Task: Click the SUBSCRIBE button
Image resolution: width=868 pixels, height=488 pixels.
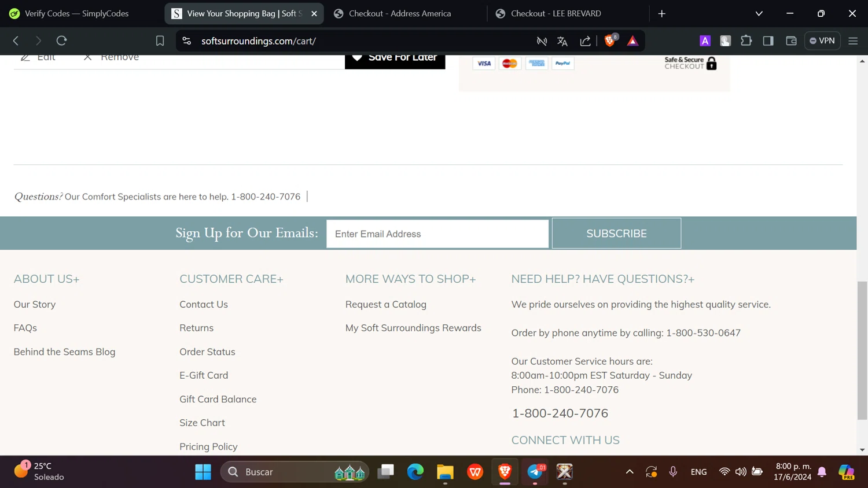Action: coord(616,234)
